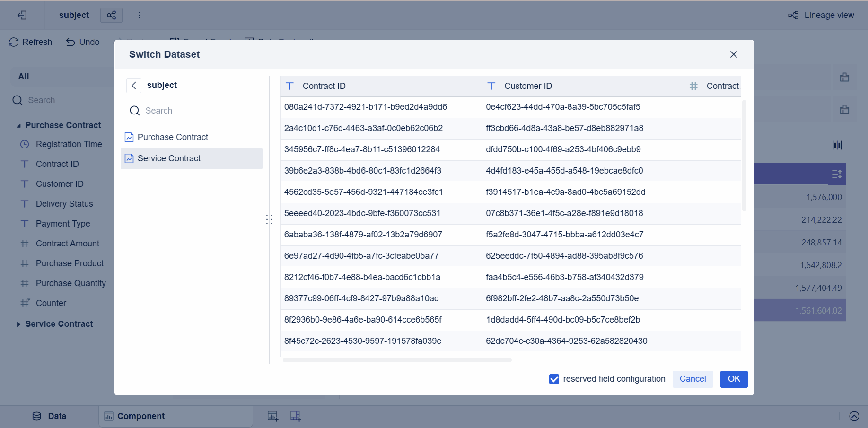This screenshot has width=868, height=428.
Task: Click the exit editing icon top left
Action: (22, 15)
